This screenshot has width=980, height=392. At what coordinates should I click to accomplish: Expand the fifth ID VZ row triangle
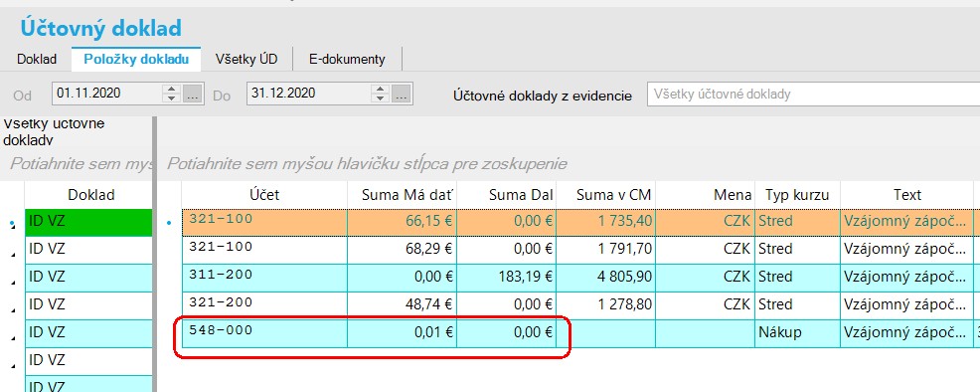point(12,338)
